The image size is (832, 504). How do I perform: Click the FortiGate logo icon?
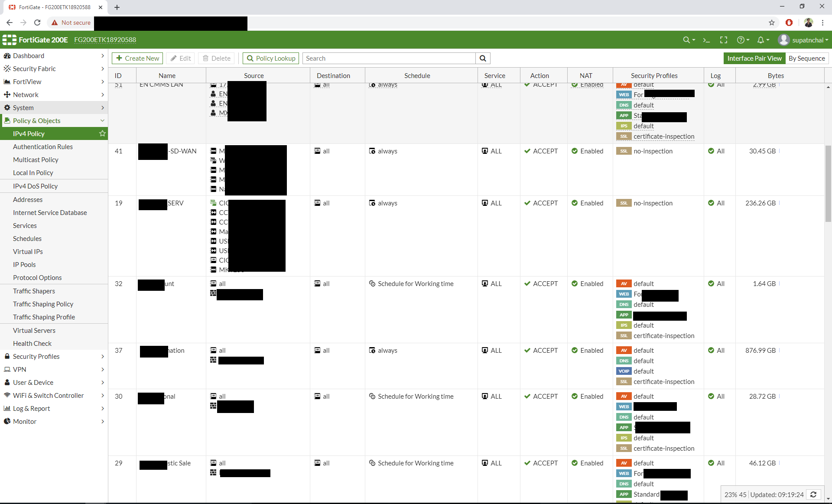point(9,40)
